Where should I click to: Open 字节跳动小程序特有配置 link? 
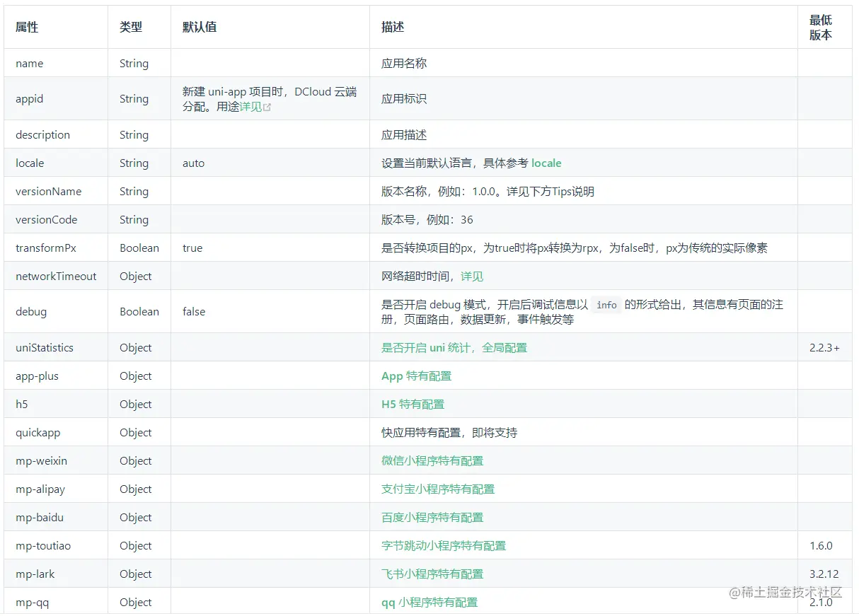444,545
